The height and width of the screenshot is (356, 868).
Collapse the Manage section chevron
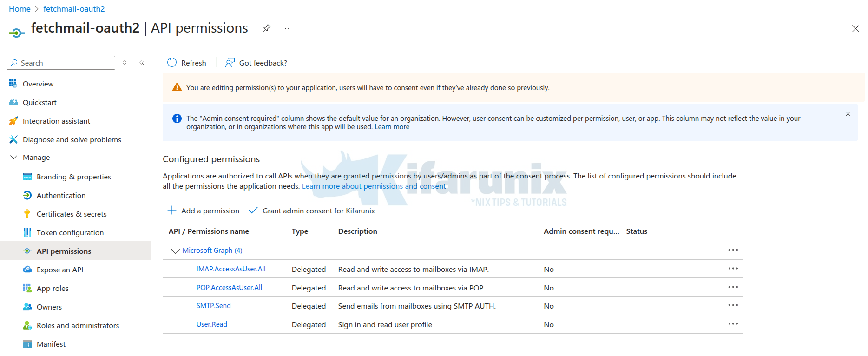(13, 157)
